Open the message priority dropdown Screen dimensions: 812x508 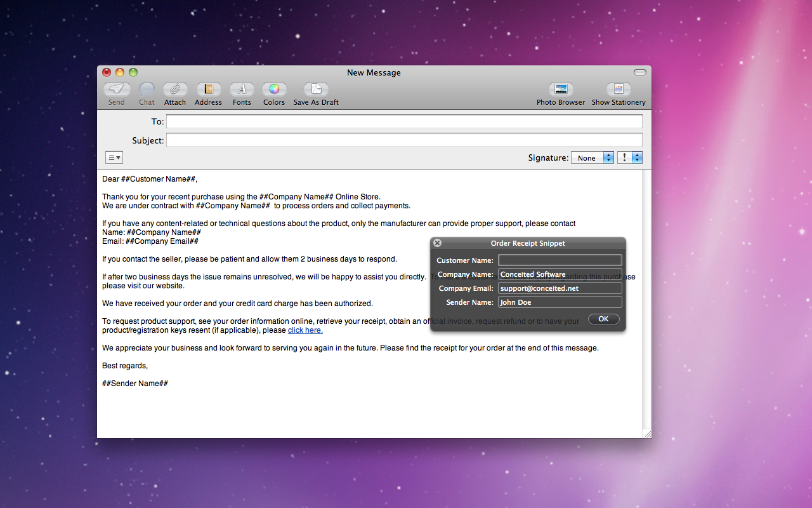tap(630, 158)
